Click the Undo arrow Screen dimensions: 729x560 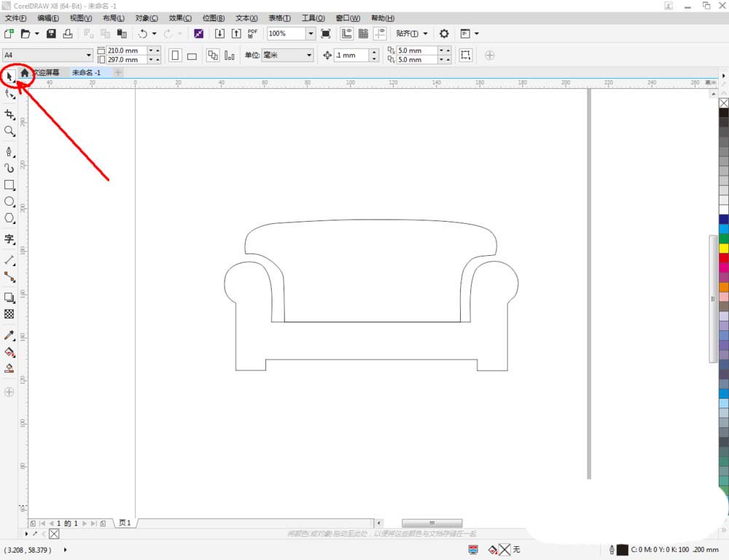143,34
